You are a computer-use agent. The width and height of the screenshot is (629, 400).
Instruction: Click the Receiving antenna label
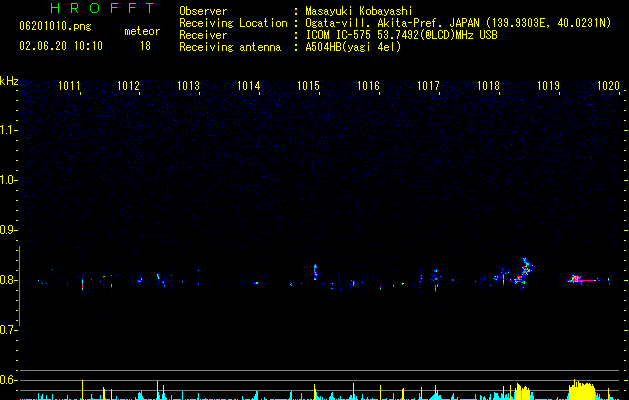point(230,47)
